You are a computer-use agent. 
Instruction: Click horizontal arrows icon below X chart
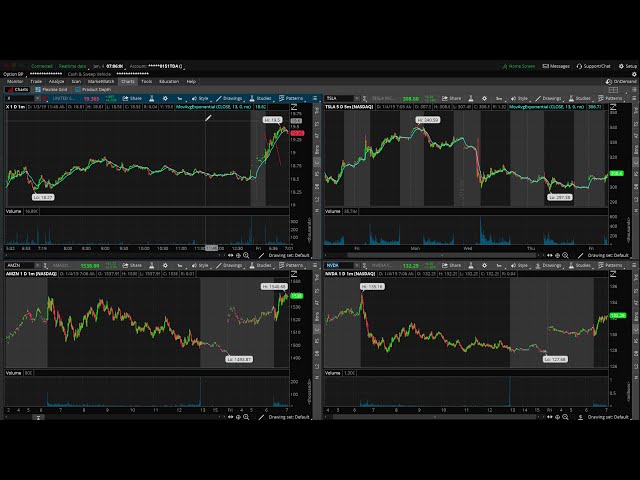pos(231,255)
